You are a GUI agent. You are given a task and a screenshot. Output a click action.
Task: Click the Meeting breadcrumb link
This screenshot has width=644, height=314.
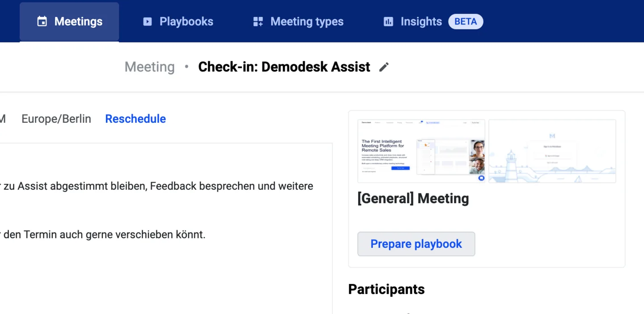149,67
